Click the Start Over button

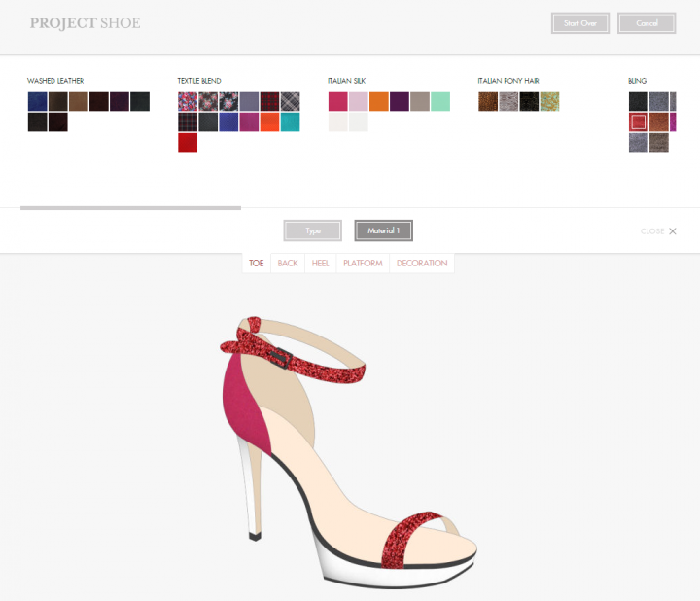[579, 23]
